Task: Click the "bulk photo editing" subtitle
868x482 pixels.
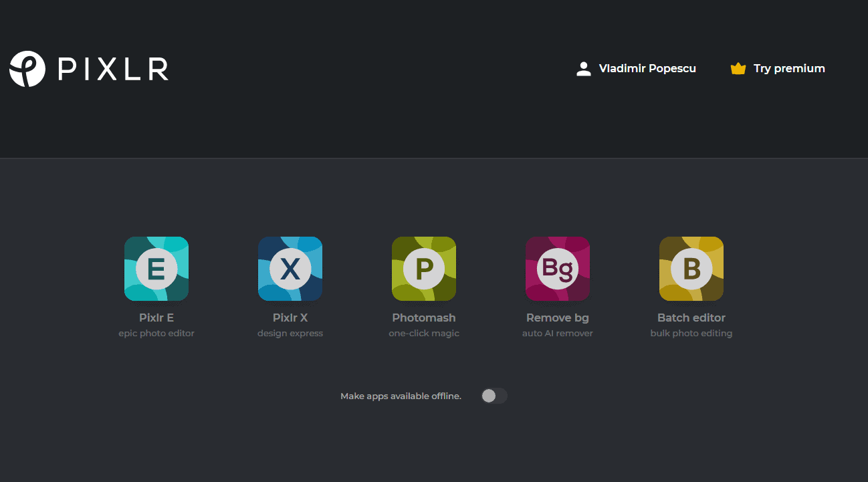Action: (x=691, y=333)
